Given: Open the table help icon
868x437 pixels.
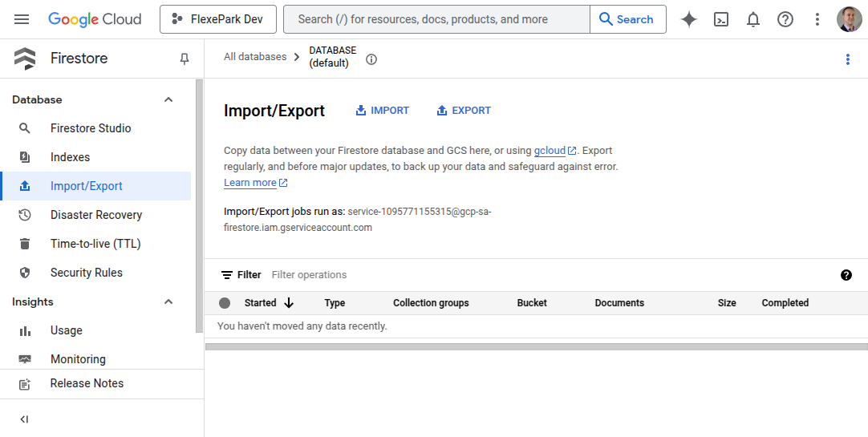Looking at the screenshot, I should pos(846,275).
